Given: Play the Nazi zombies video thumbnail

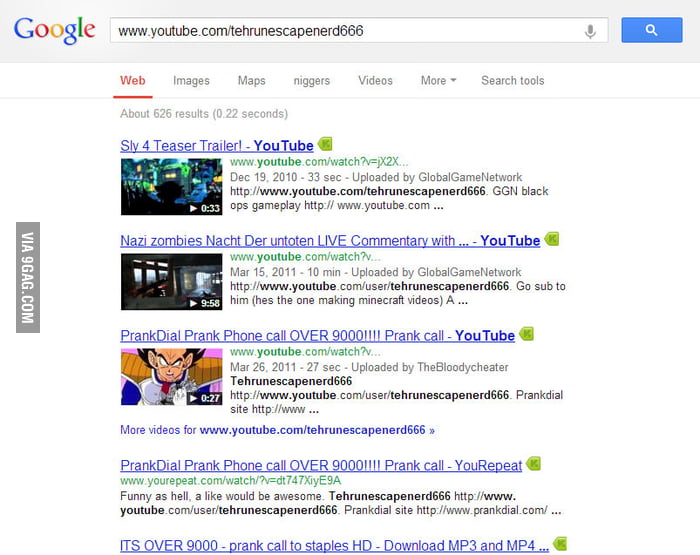Looking at the screenshot, I should 171,282.
